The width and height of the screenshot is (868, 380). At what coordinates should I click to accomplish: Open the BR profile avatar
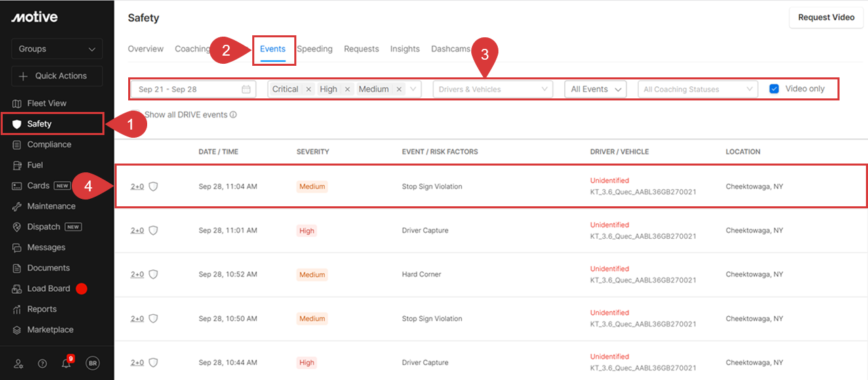coord(92,364)
